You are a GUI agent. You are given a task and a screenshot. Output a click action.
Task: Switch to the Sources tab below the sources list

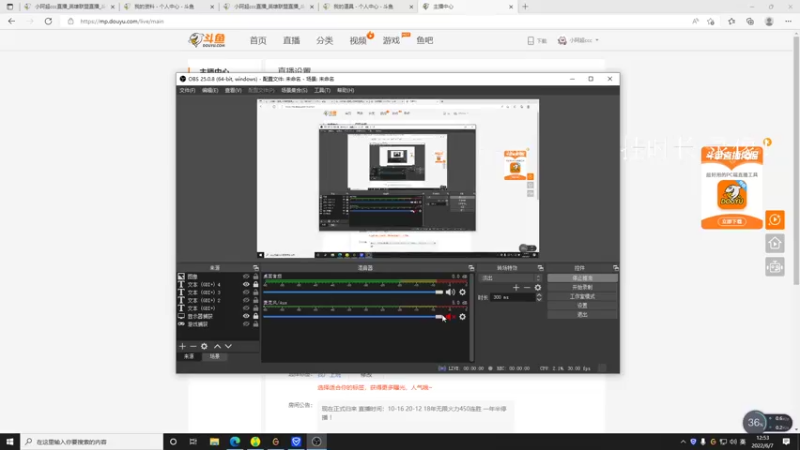coord(189,357)
